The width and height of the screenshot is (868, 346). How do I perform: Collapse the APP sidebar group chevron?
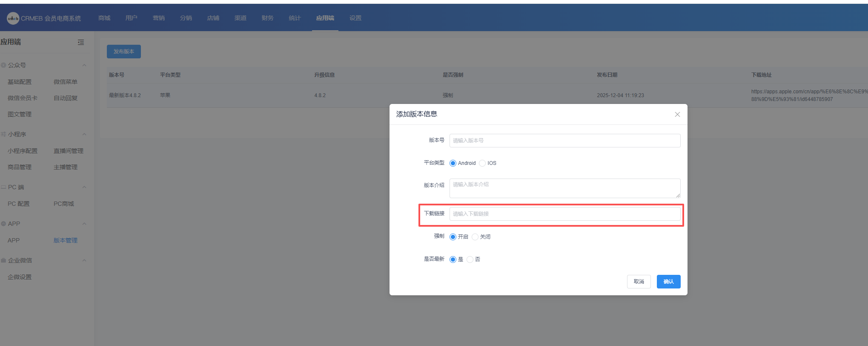pos(84,224)
